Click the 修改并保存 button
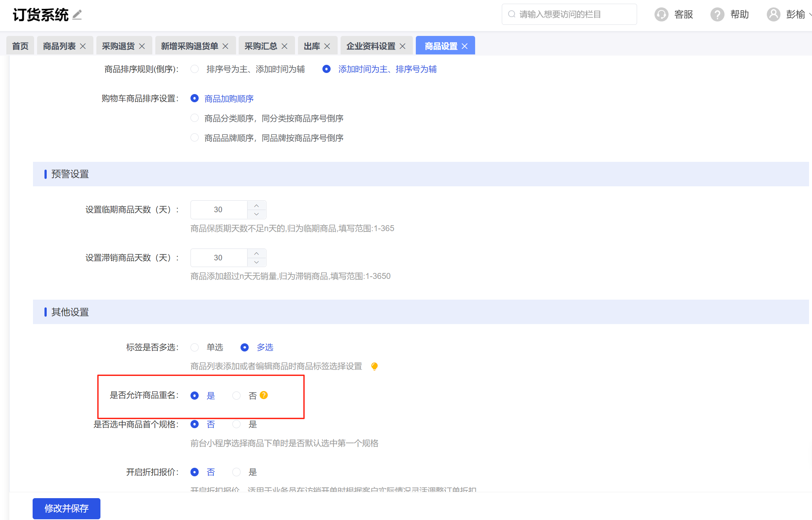The width and height of the screenshot is (812, 520). point(66,509)
